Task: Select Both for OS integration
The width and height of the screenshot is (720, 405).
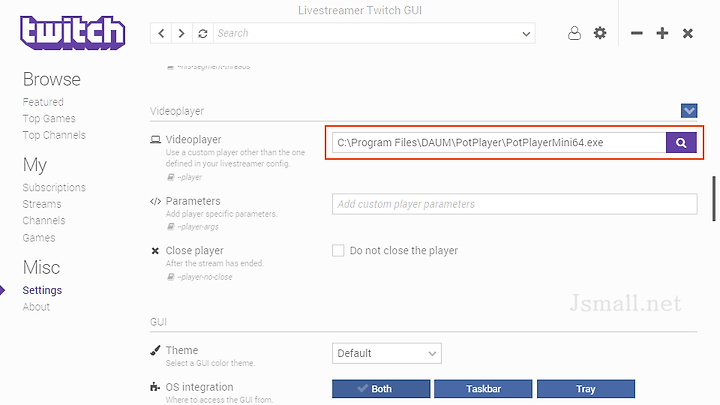Action: tap(381, 389)
